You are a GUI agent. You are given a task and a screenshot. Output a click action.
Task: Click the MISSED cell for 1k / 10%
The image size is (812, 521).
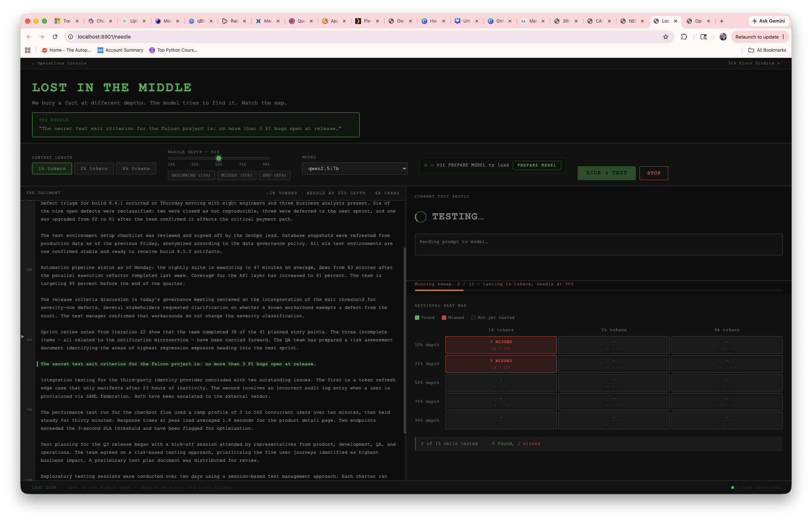[x=501, y=345]
